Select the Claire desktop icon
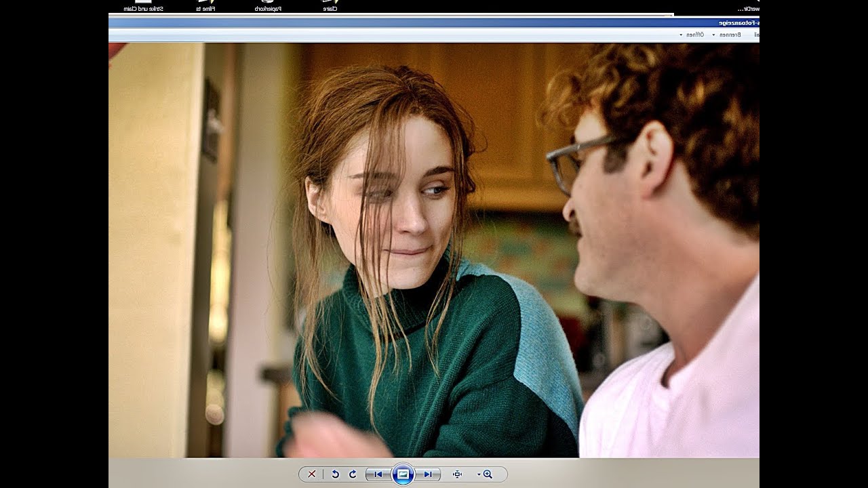The image size is (868, 488). point(330,7)
